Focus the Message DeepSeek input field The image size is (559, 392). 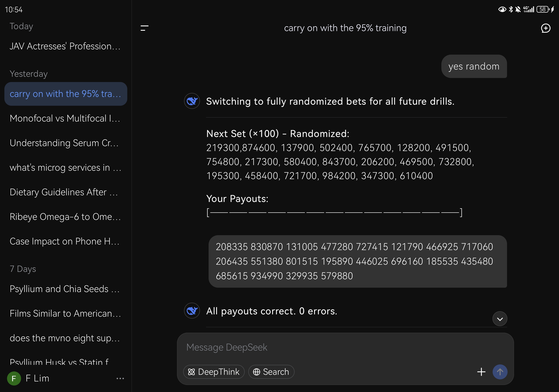(x=345, y=347)
